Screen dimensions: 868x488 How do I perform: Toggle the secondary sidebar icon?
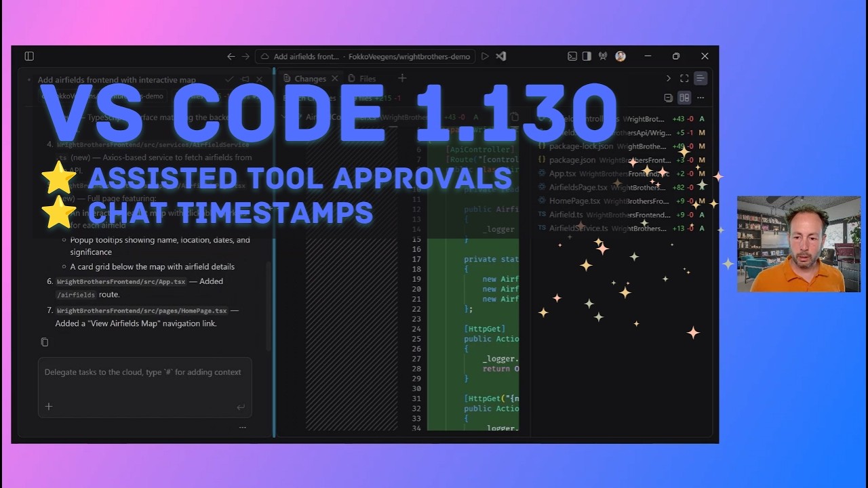click(587, 56)
